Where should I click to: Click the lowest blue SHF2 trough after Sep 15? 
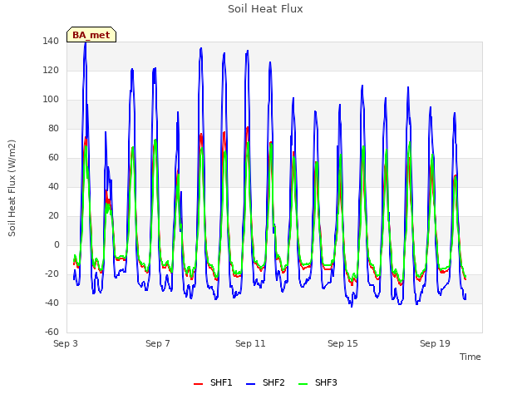pos(352,307)
